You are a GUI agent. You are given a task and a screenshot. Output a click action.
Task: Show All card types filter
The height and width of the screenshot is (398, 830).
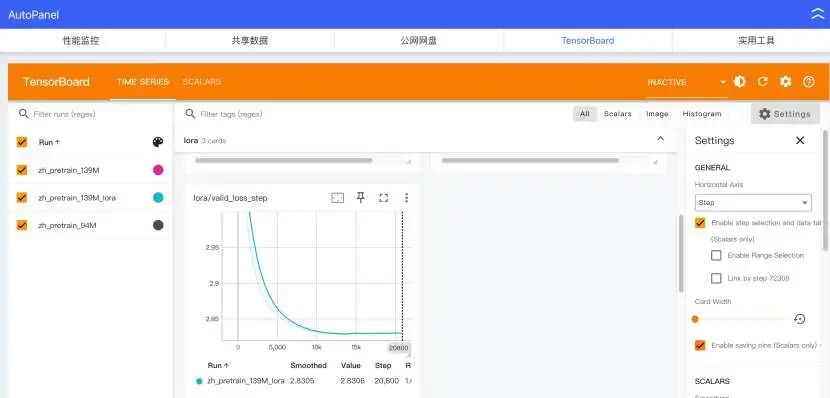pos(584,114)
